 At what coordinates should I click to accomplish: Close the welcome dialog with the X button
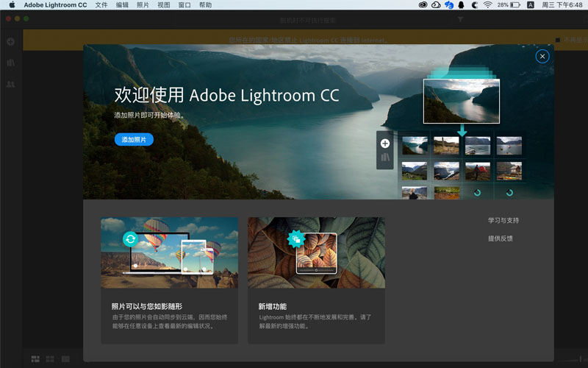(x=542, y=57)
